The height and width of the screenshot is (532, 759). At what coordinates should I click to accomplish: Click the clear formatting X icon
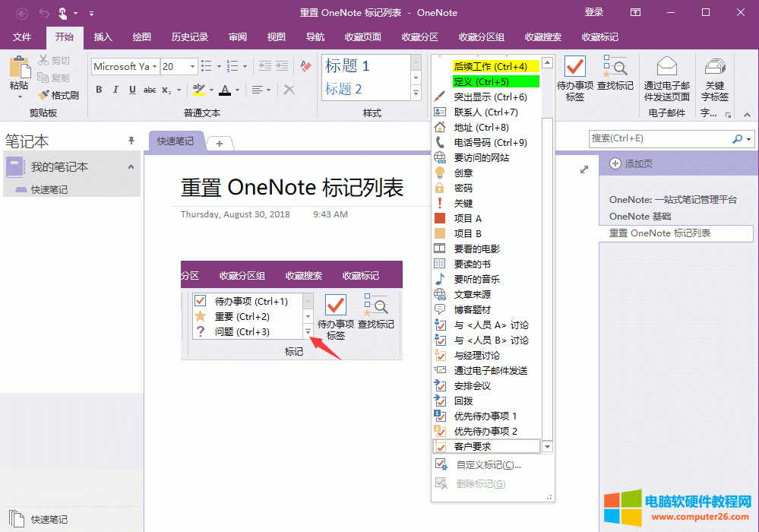pyautogui.click(x=289, y=90)
